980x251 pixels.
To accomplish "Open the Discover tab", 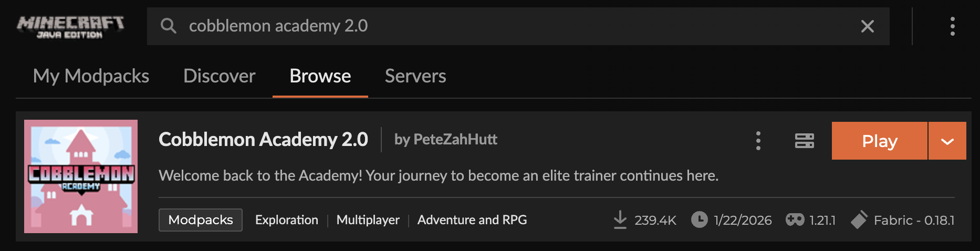I will (x=219, y=76).
